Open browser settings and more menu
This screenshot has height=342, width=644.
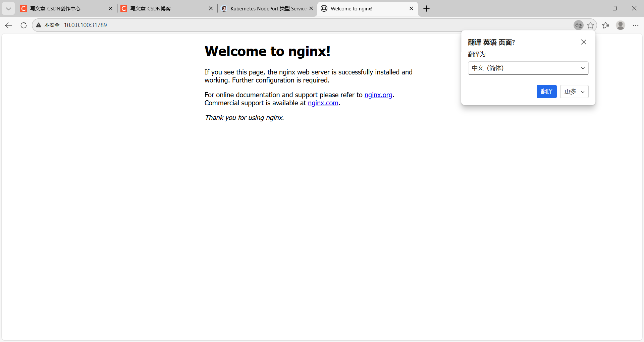(x=636, y=25)
